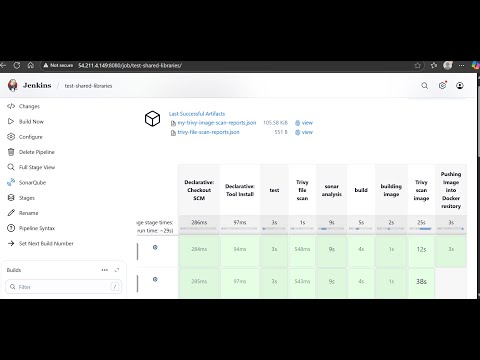Open the user account icon

[460, 86]
